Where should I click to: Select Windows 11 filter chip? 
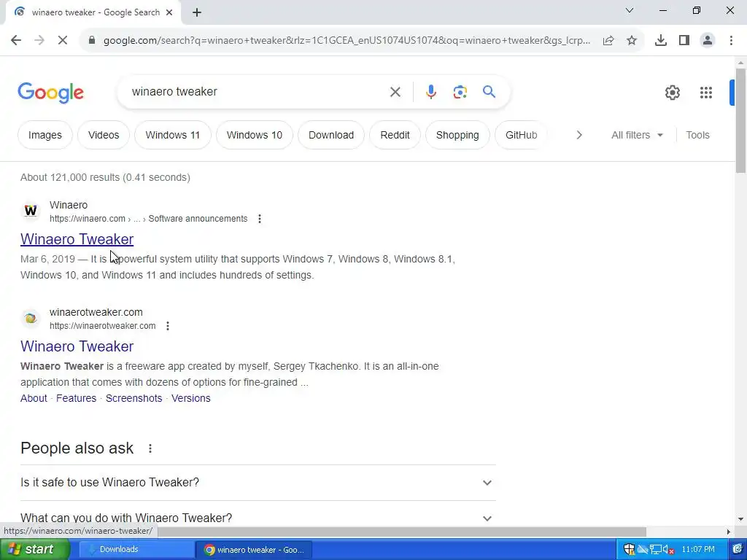click(172, 135)
